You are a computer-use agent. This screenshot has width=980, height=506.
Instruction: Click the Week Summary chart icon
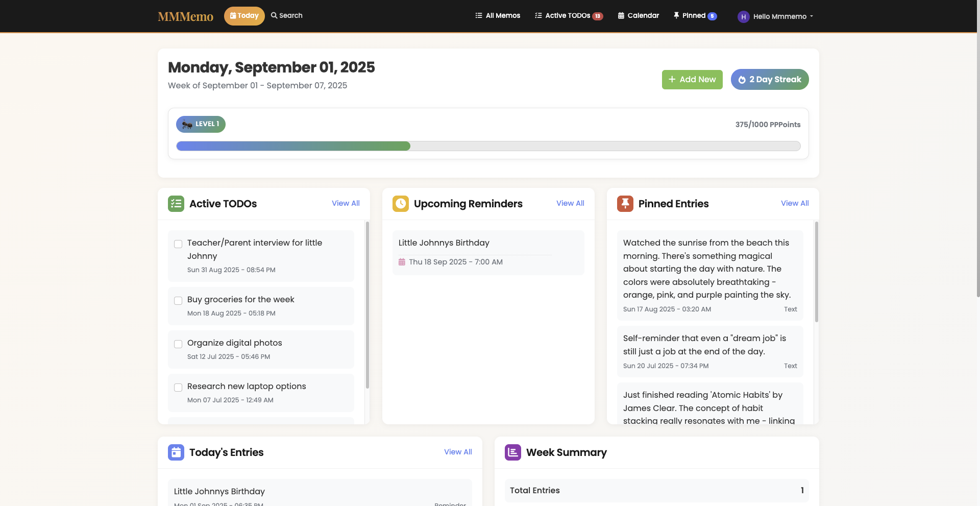click(x=513, y=452)
